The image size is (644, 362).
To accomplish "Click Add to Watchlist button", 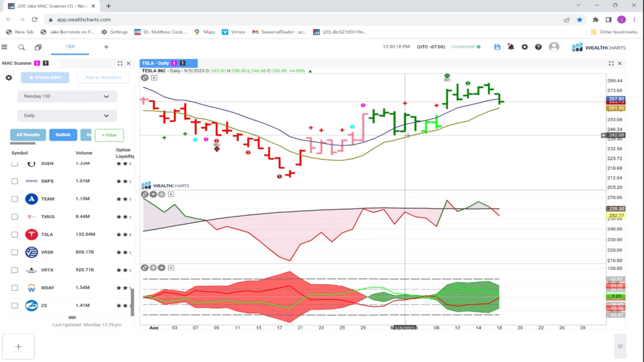I will coord(103,77).
